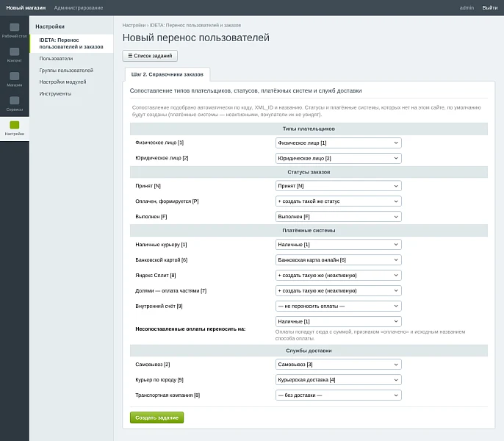Click the Список заданий button
Viewport: 504px width, 441px height.
point(150,56)
